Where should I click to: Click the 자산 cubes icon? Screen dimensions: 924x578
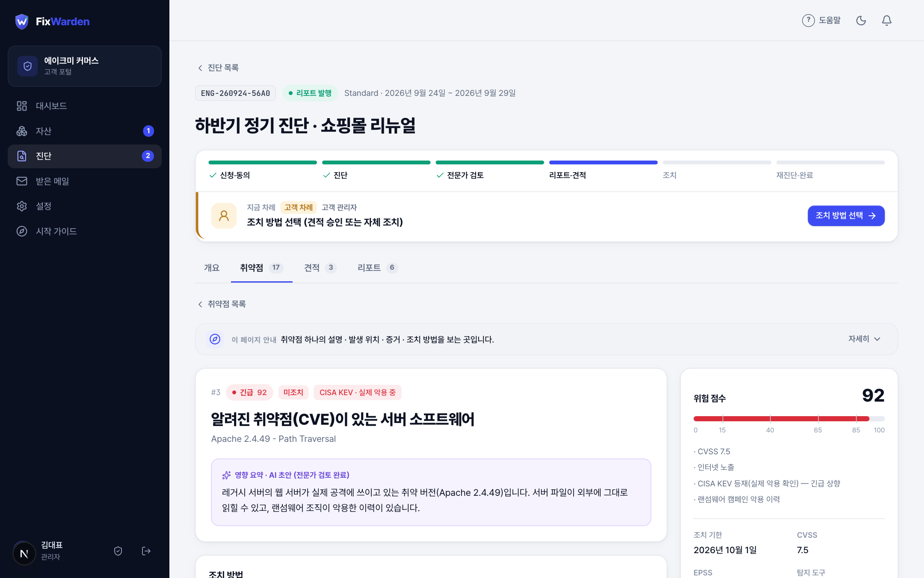point(22,131)
